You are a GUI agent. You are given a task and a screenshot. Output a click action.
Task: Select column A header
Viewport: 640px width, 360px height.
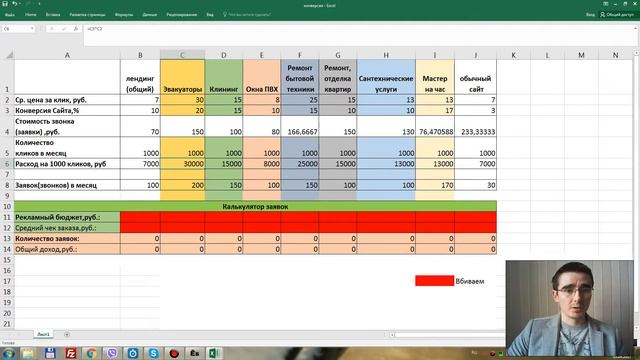pyautogui.click(x=67, y=55)
